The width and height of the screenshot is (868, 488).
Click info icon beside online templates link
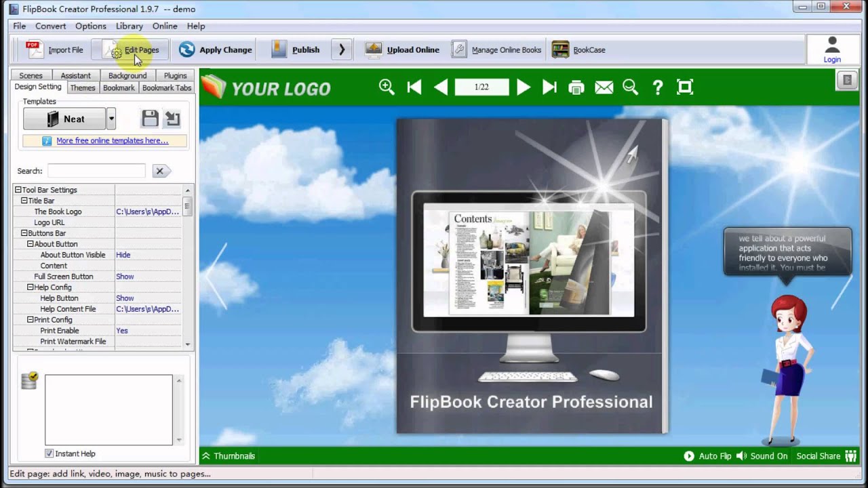47,141
